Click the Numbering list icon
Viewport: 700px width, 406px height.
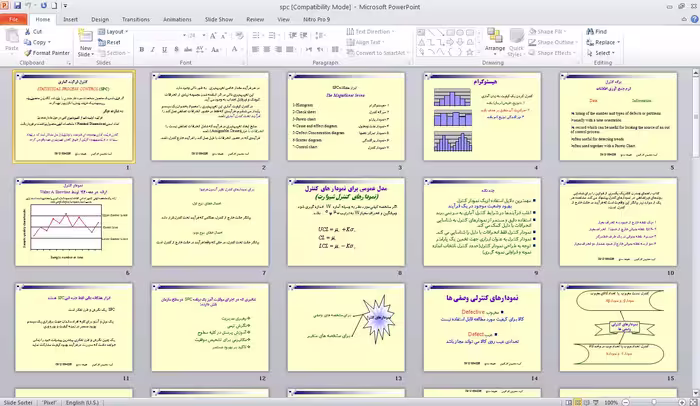pos(273,35)
